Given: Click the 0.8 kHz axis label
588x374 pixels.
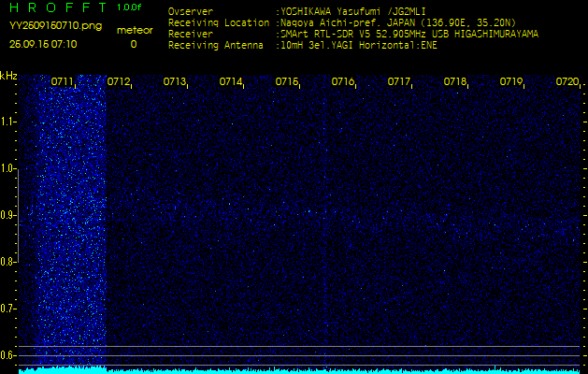Looking at the screenshot, I should pyautogui.click(x=7, y=262).
